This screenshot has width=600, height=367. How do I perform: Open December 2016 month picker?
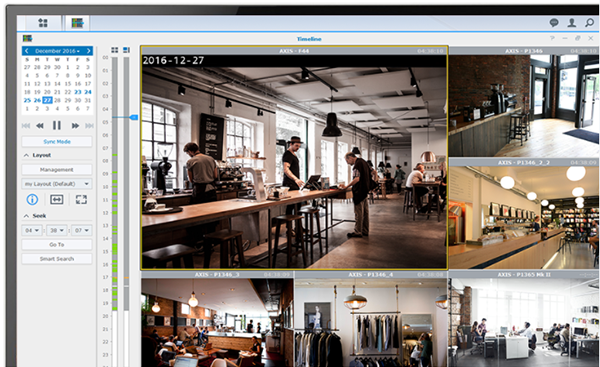click(57, 51)
